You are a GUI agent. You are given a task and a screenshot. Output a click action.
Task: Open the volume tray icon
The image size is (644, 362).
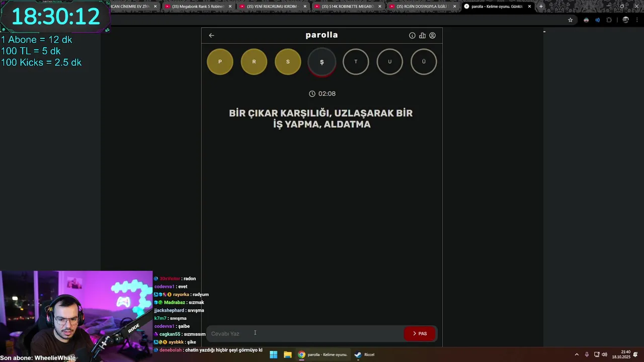coord(604,354)
